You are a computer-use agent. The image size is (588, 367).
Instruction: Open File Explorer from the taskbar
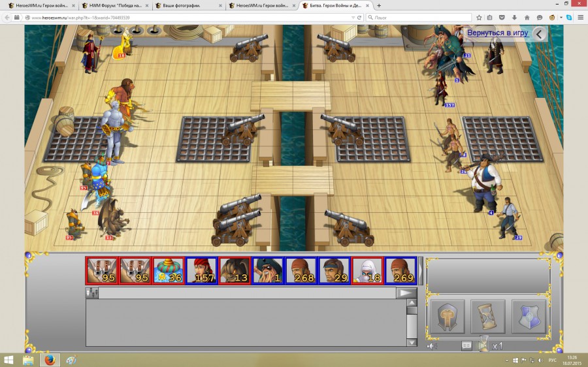click(x=28, y=360)
